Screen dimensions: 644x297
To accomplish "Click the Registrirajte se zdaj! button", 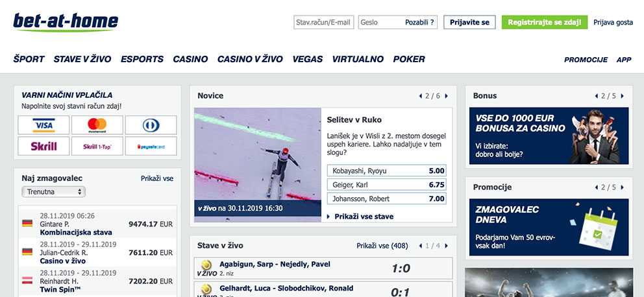I will (x=545, y=22).
